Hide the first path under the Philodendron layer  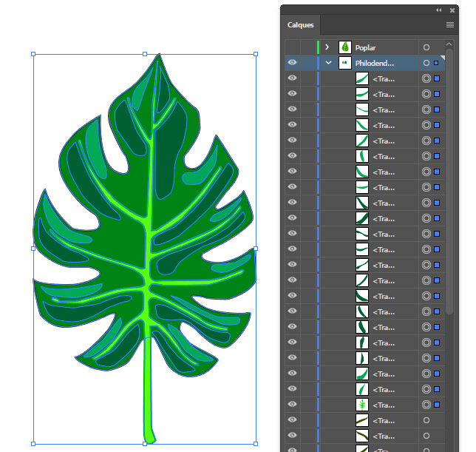click(292, 78)
